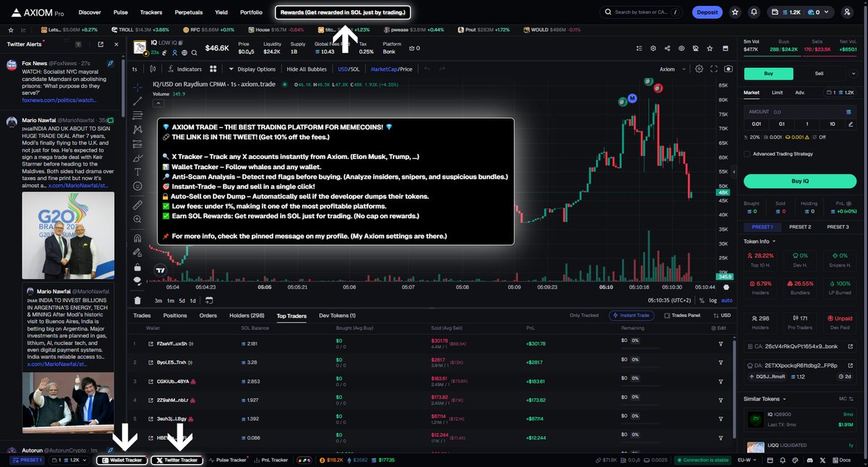Open the Perpetuals menu
The width and height of the screenshot is (868, 467).
(x=188, y=12)
